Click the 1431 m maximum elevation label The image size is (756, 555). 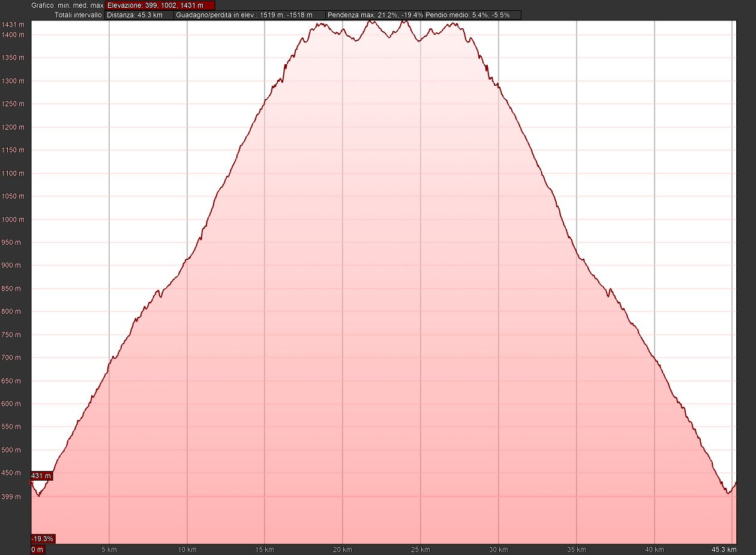coord(13,25)
